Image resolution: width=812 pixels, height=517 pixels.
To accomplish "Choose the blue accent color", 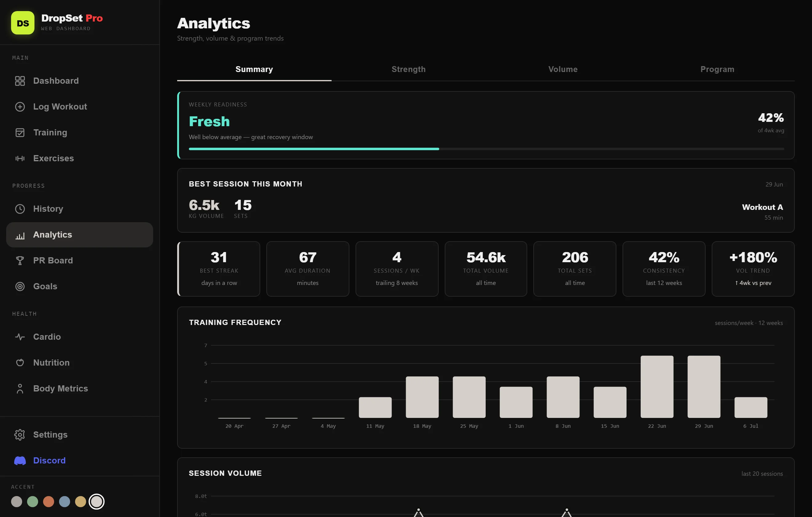I will point(64,502).
